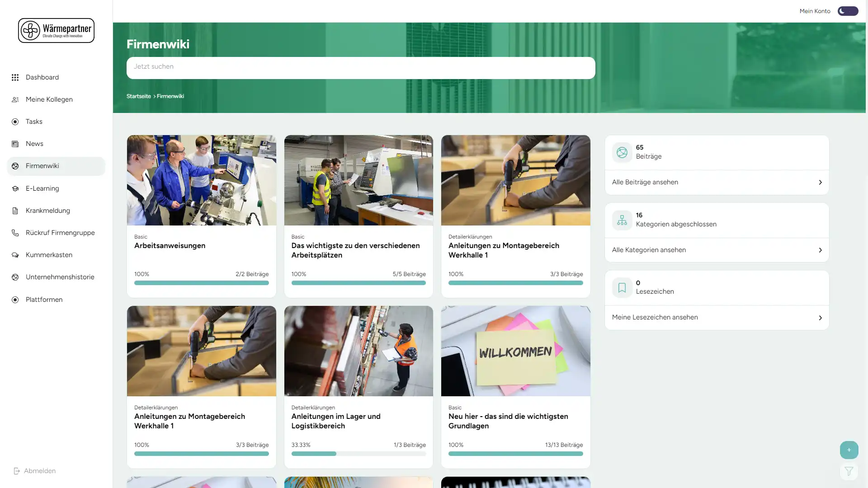Open Willkommen sticky note card image
This screenshot has width=868, height=488.
515,351
